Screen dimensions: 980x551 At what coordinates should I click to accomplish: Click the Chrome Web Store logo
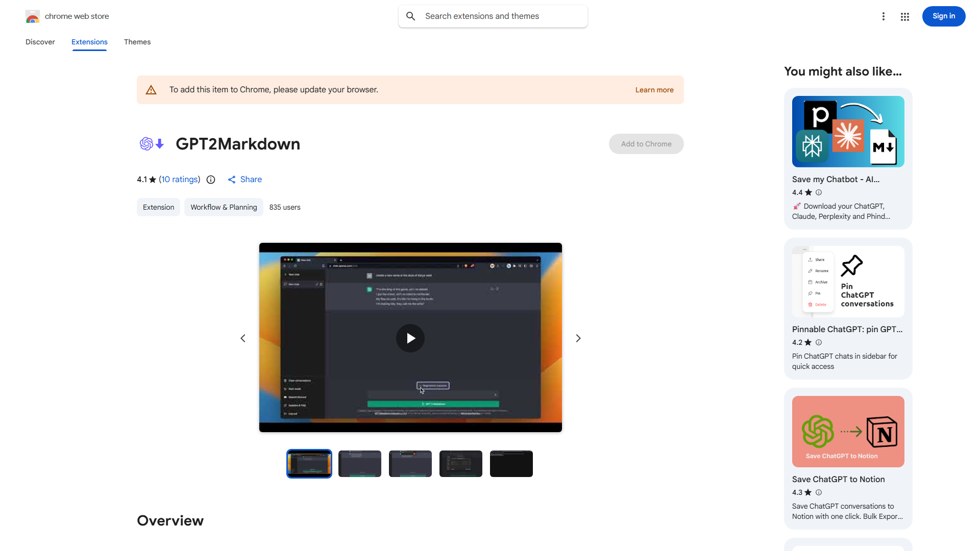pos(33,16)
